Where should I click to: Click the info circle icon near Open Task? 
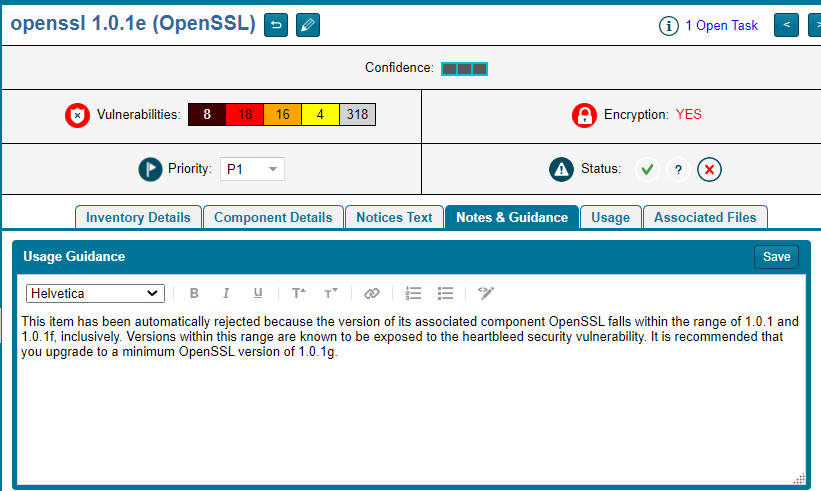[669, 26]
